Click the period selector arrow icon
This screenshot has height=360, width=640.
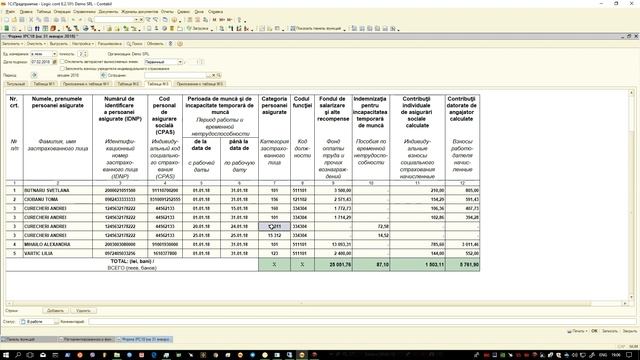pyautogui.click(x=34, y=76)
